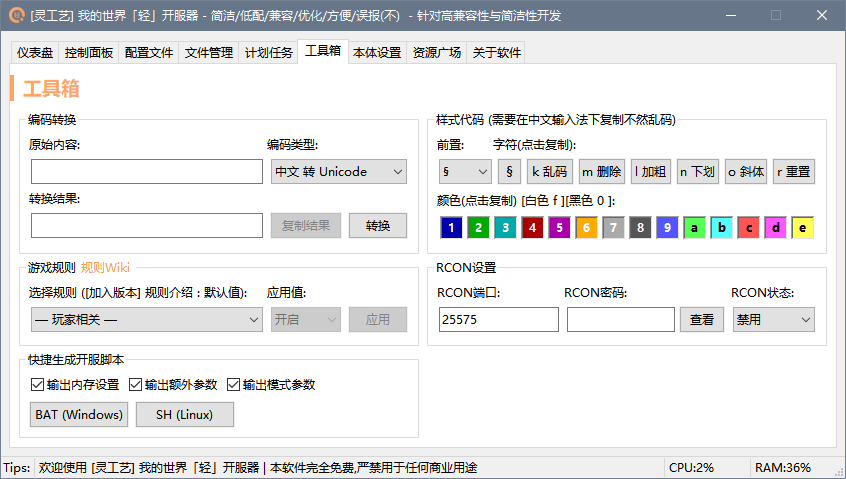Open the 关于软件 tab
846x479 pixels.
point(496,52)
